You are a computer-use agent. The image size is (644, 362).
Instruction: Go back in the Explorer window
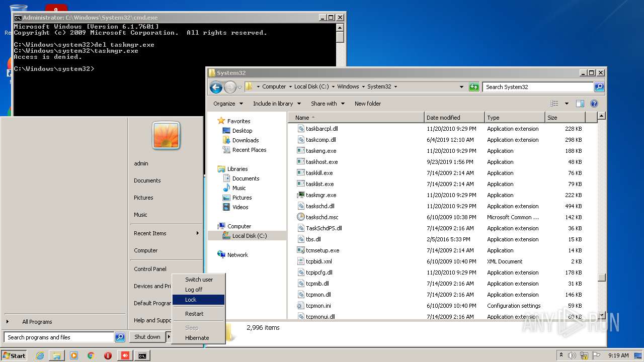216,87
